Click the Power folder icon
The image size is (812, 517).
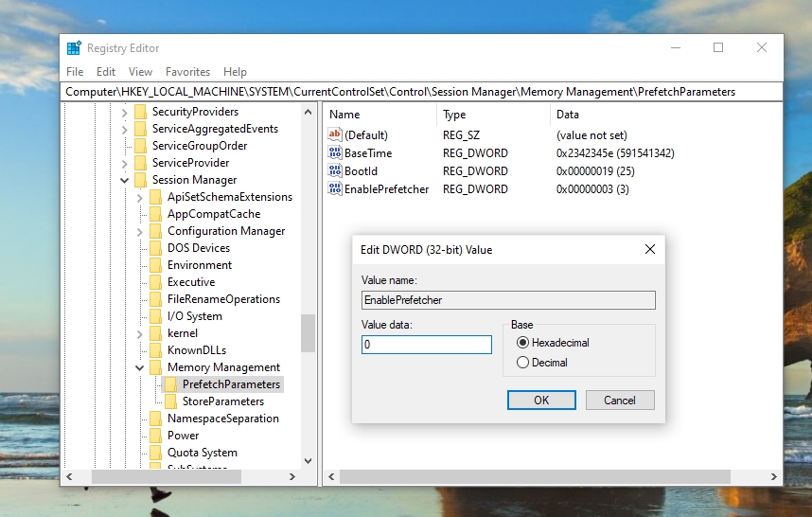155,436
